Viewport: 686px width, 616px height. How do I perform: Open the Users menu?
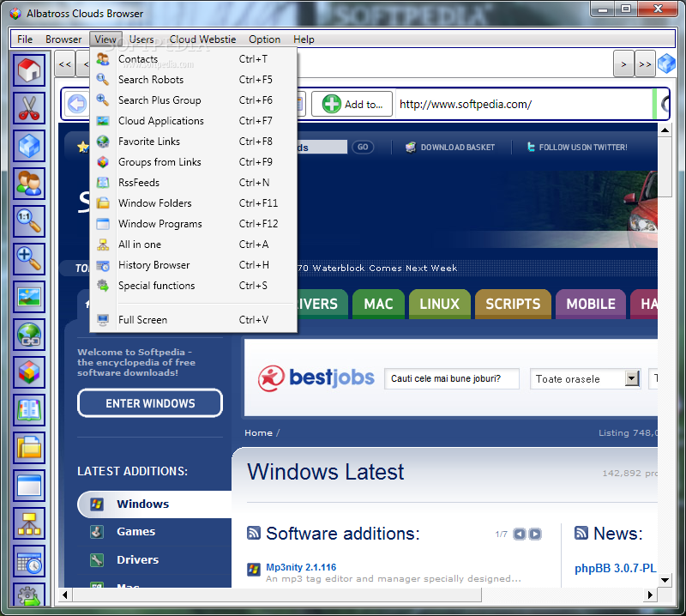[x=141, y=39]
